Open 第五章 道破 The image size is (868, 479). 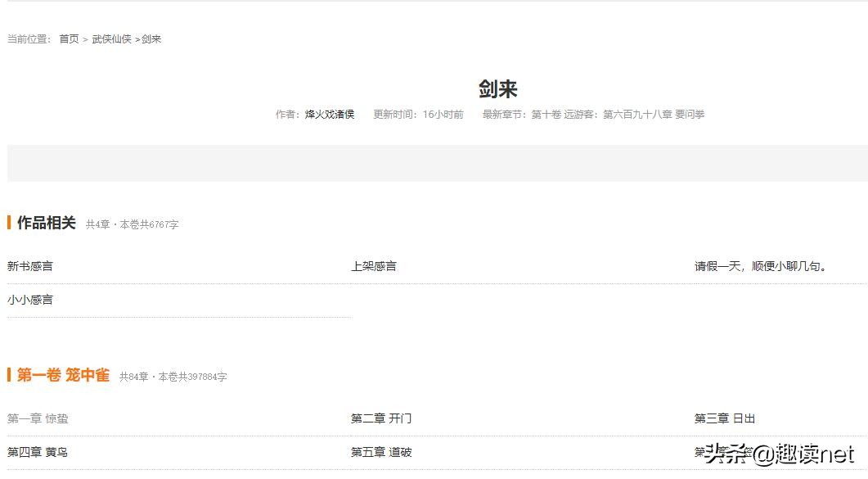pyautogui.click(x=382, y=451)
